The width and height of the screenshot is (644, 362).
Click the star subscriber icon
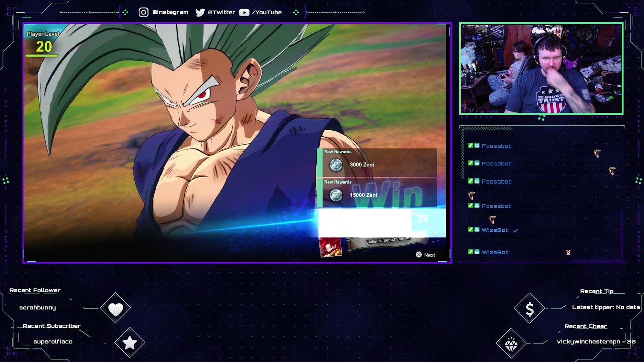click(x=130, y=343)
